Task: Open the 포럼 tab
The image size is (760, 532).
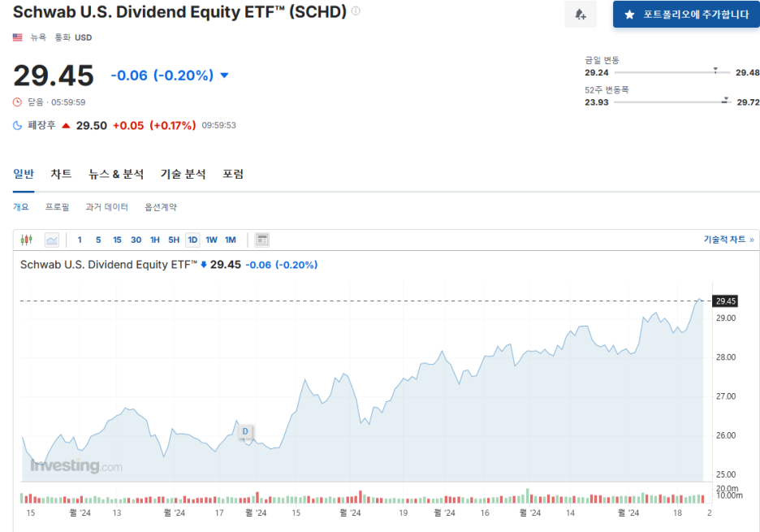Action: [233, 174]
